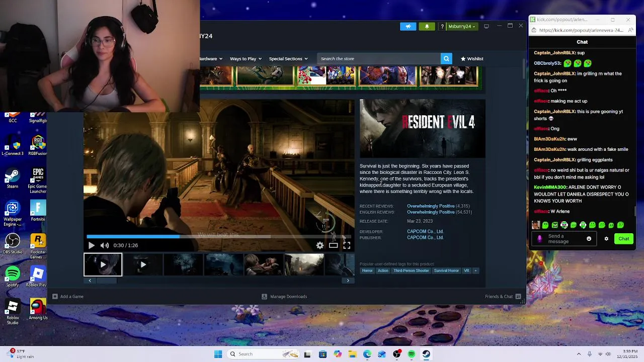The width and height of the screenshot is (644, 362).
Task: Open Fortnite desktop shortcut
Action: click(38, 212)
